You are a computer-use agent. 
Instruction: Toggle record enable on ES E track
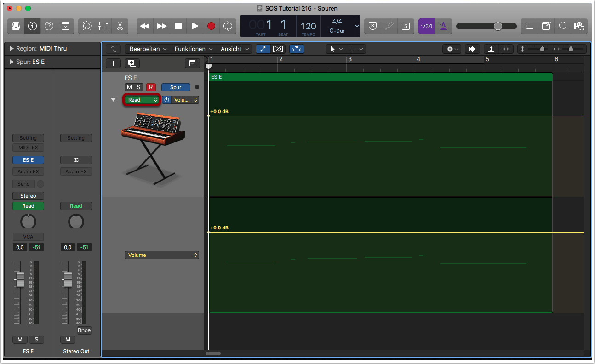[151, 87]
